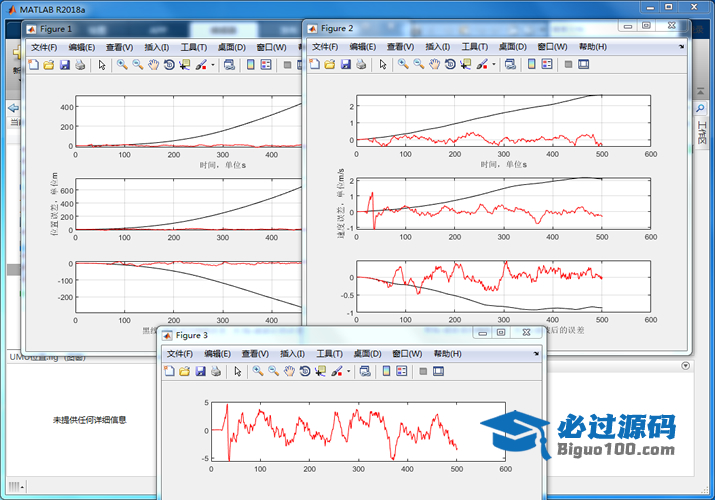The height and width of the screenshot is (500, 715).
Task: Click Link Plot icon in Figure 2
Action: 511,64
